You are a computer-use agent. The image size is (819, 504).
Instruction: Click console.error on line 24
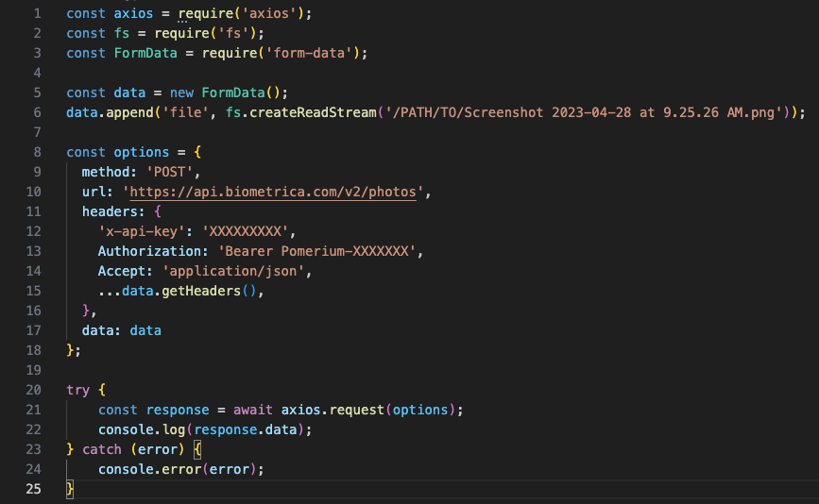149,470
